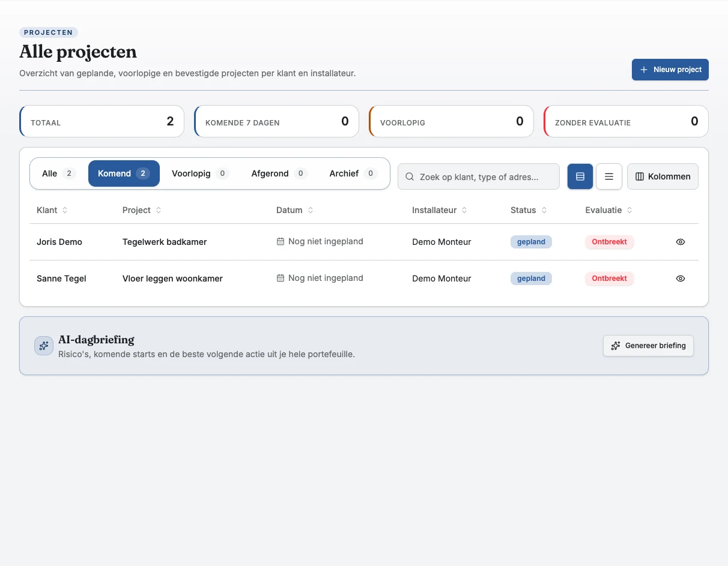
Task: Click the Komende 7 dagen stat card
Action: pos(276,121)
